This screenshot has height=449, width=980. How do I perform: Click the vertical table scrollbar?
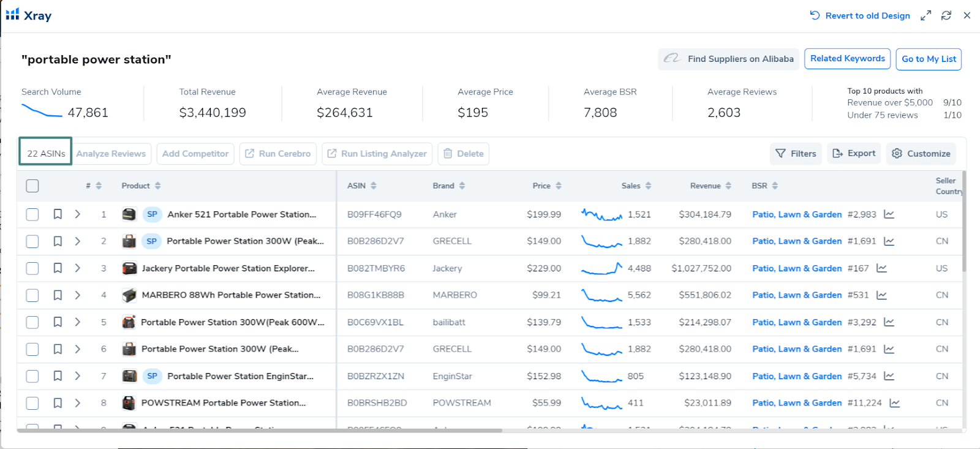(964, 221)
